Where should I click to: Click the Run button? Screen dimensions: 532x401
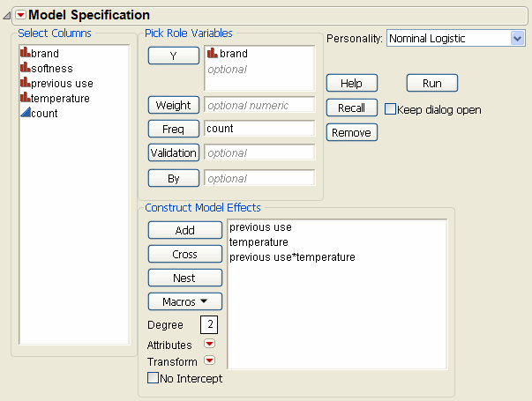[431, 83]
